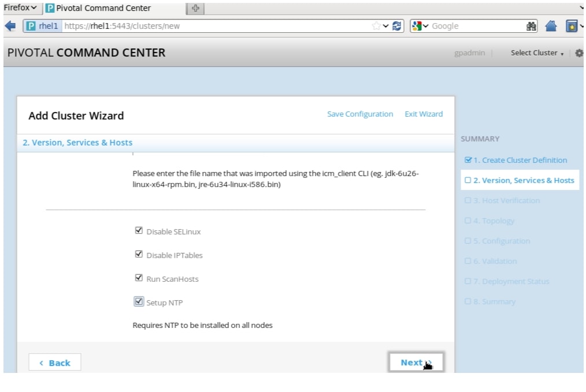Screen dimensions: 586x392
Task: Click the browser back arrow button
Action: 10,26
